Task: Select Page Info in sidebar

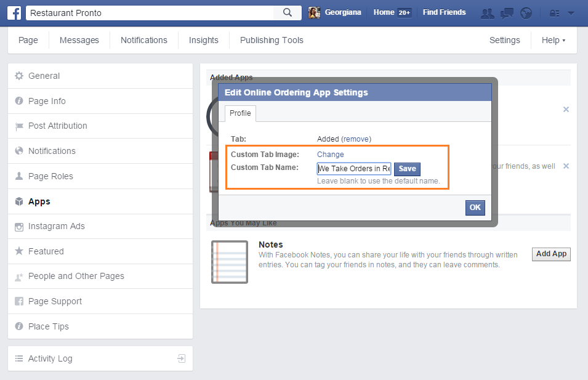Action: (100, 101)
